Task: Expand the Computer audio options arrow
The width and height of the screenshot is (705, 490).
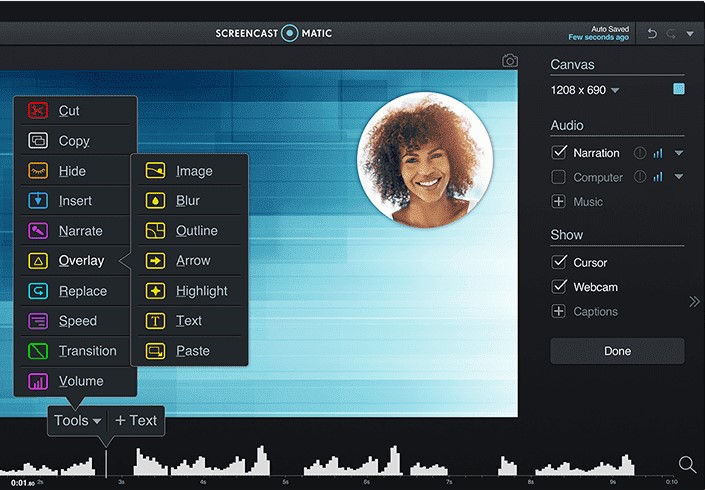Action: [679, 177]
